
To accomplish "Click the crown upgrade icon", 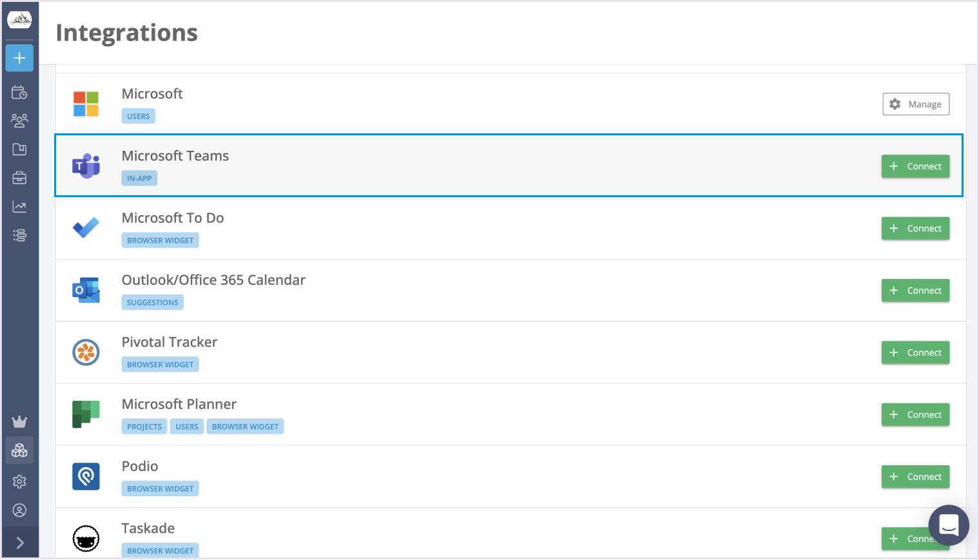I will coord(19,421).
